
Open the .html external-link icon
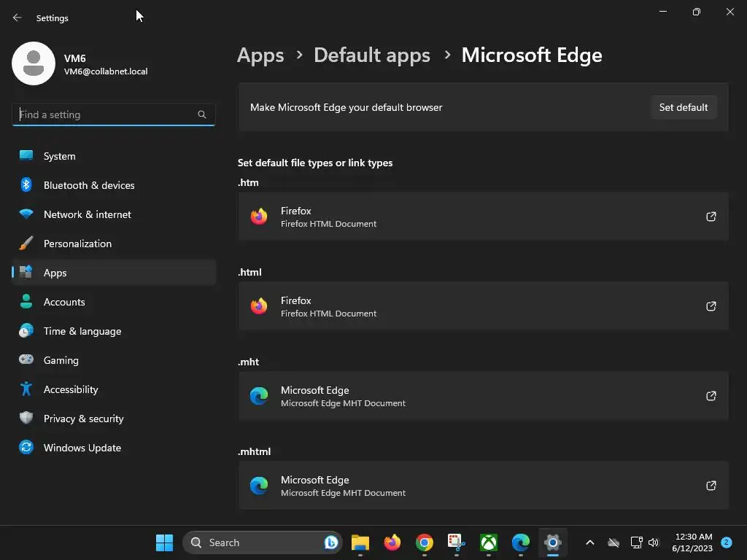click(x=711, y=306)
